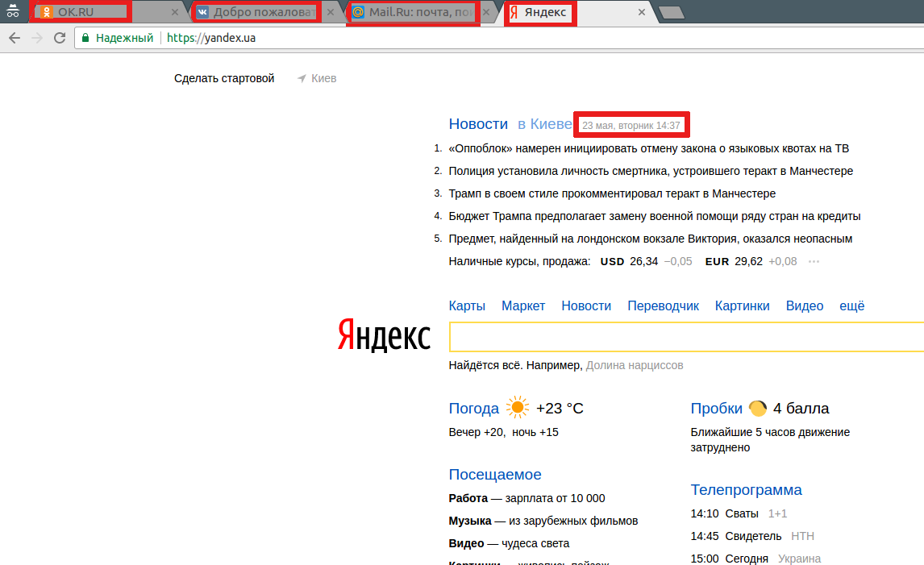Close the VK tab
Viewport: 924px width, 565px height.
[331, 12]
